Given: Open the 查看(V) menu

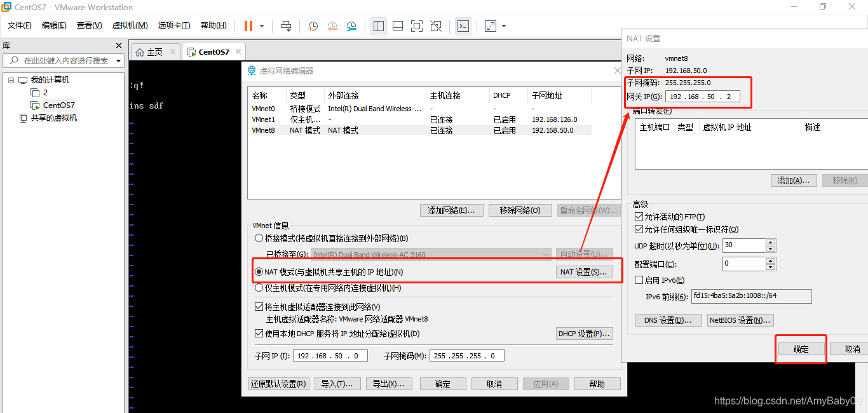Looking at the screenshot, I should (89, 25).
